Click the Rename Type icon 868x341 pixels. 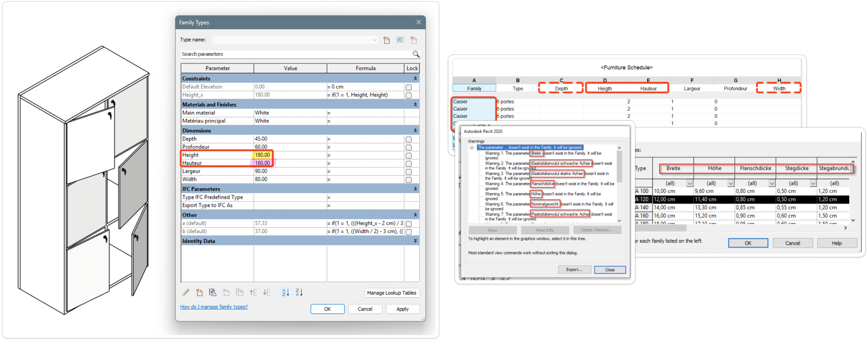pos(400,40)
